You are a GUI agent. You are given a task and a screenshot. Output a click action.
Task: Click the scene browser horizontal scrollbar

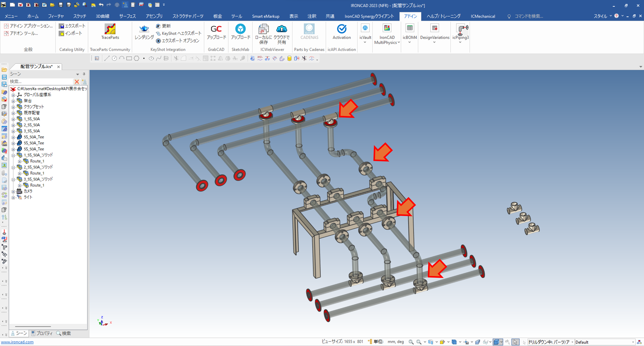click(33, 326)
